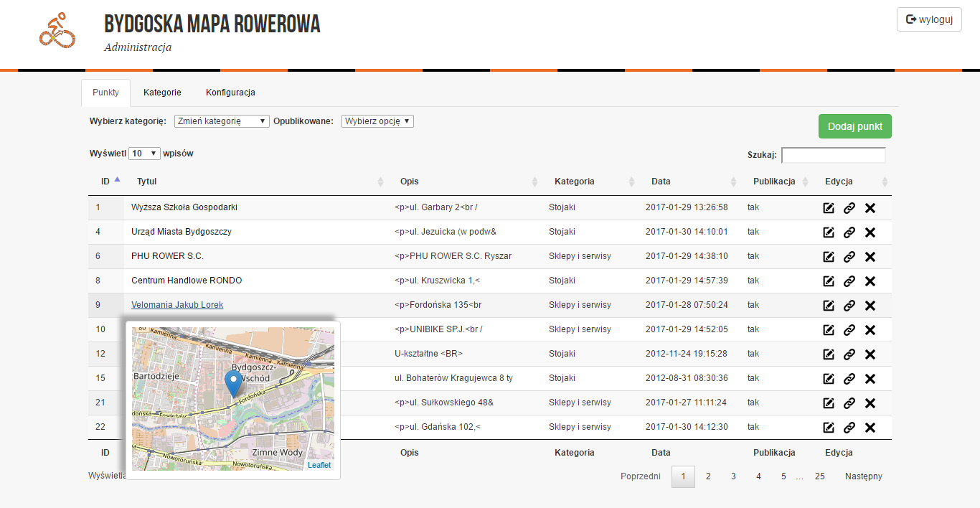Edit the entry with ID 22

click(x=829, y=428)
